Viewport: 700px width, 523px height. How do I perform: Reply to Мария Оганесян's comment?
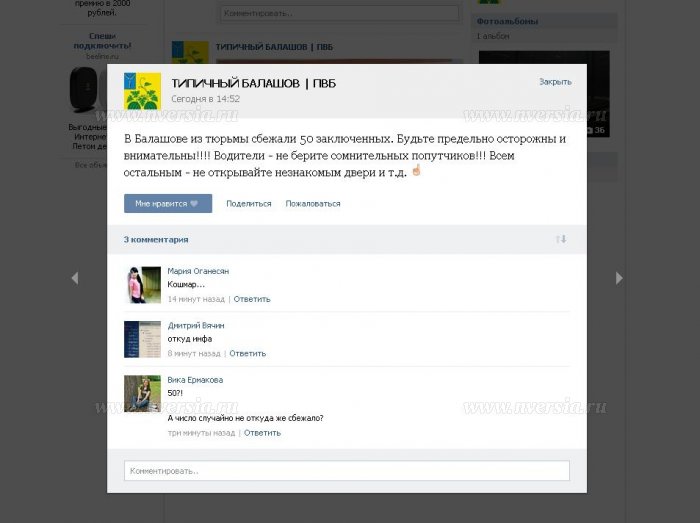pos(252,299)
